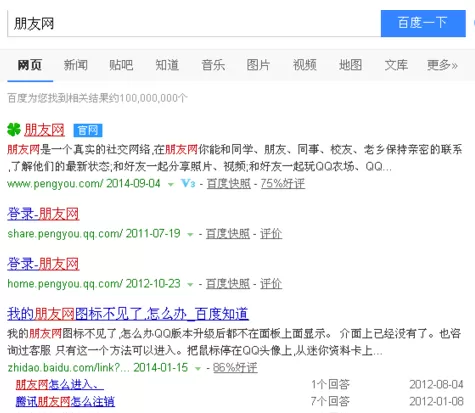Open the 腾讯朋友网怎么注销 related question
Screen dimensions: 475x413
pos(65,401)
